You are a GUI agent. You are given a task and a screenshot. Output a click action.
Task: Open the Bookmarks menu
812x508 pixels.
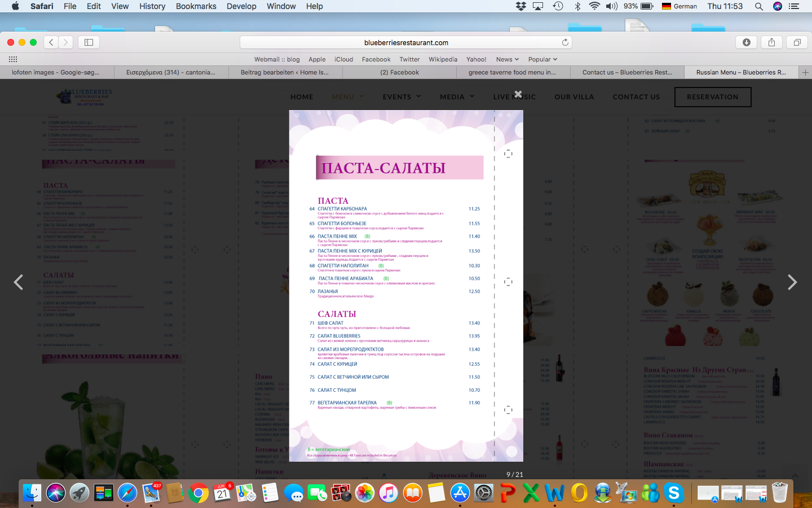click(x=196, y=6)
